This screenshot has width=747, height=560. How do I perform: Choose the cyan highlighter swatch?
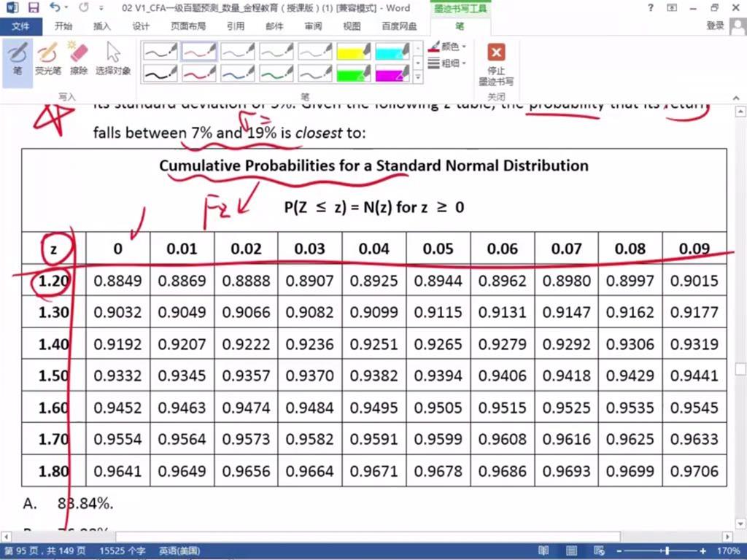(x=392, y=52)
